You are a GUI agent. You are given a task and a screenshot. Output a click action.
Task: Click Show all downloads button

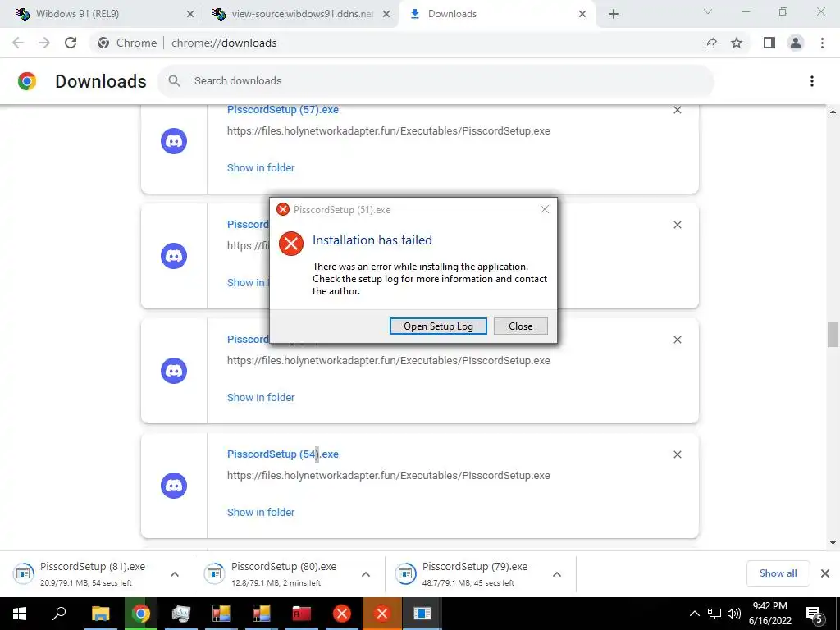(x=778, y=573)
